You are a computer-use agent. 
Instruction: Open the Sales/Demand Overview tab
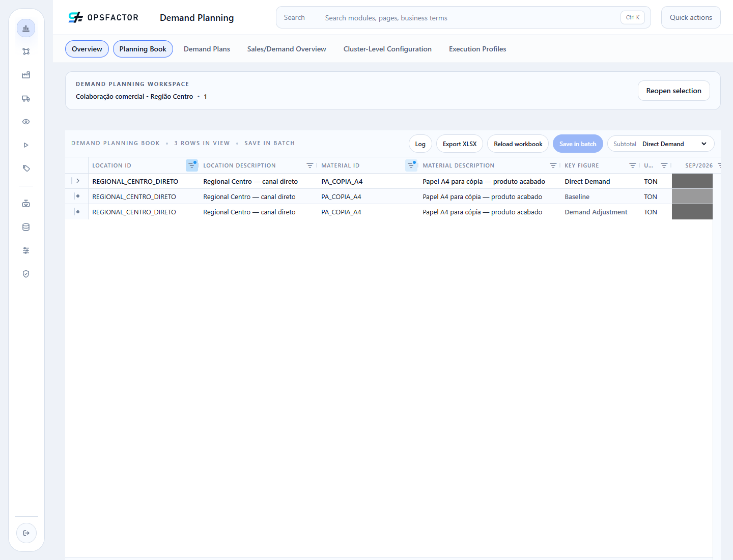point(287,49)
